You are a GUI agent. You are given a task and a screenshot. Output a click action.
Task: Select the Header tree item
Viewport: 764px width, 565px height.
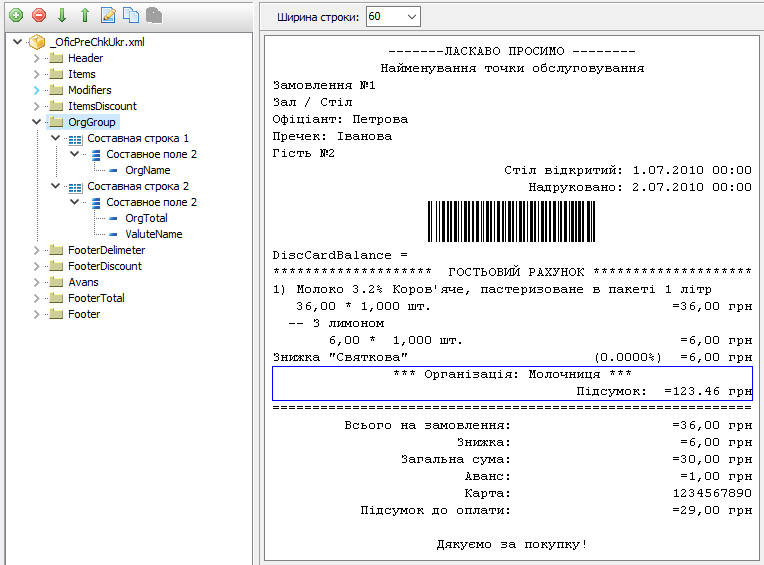tap(85, 58)
